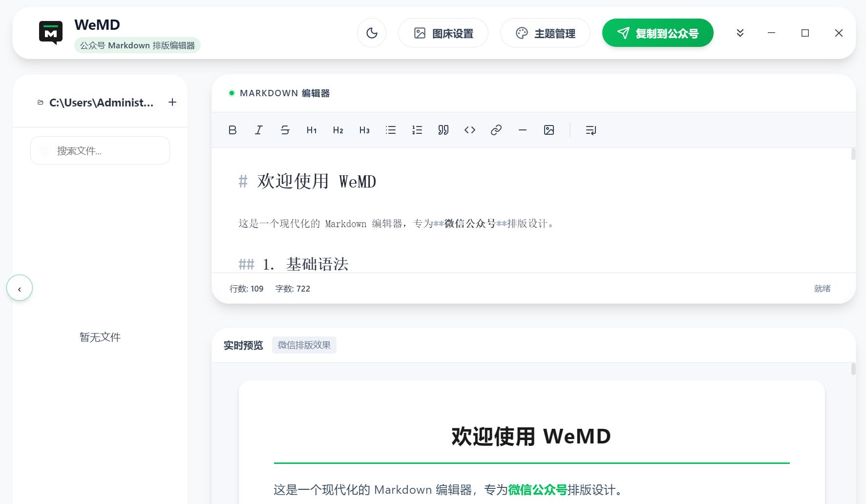Click the WeMD app title text

97,25
